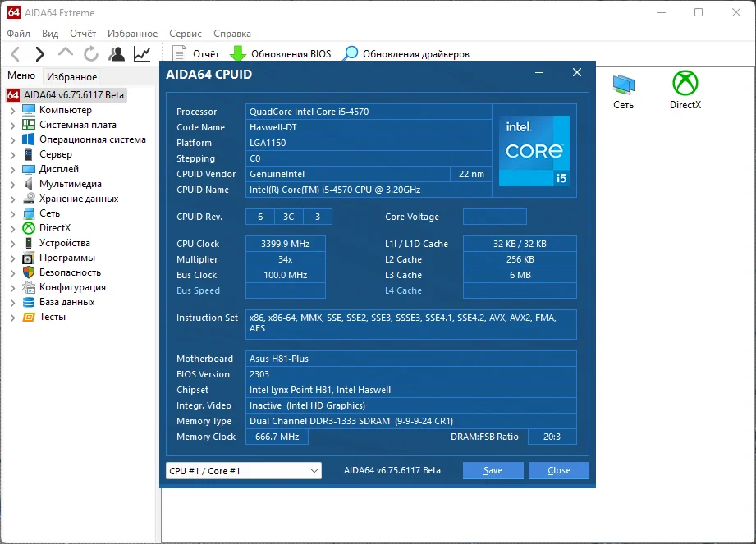
Task: Click BIOS Version value 2303
Action: [410, 374]
